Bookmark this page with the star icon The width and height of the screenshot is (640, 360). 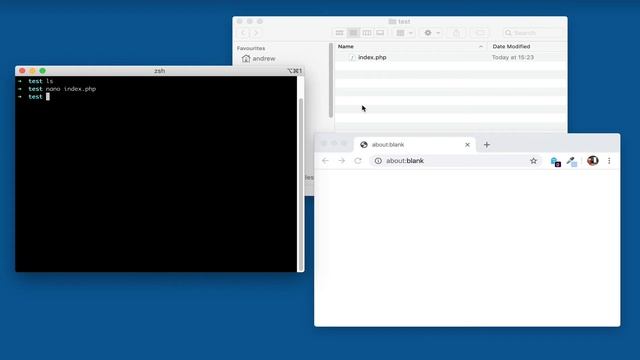(533, 161)
